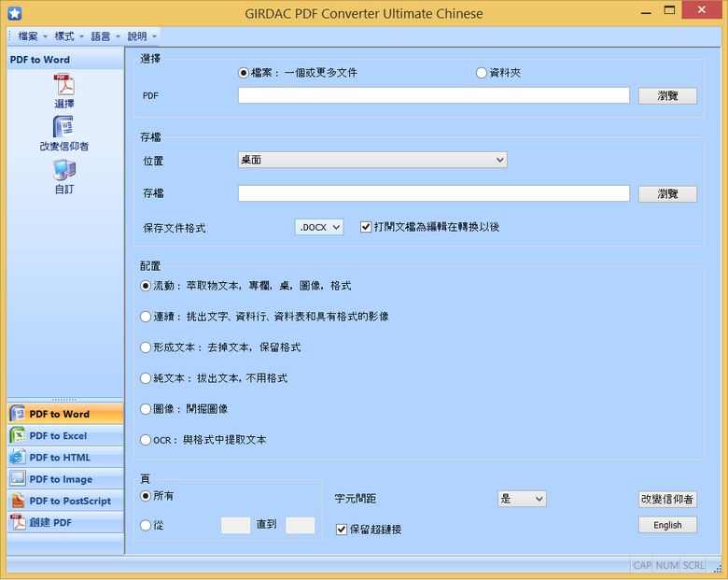Select the 從 page range radio

(x=146, y=525)
